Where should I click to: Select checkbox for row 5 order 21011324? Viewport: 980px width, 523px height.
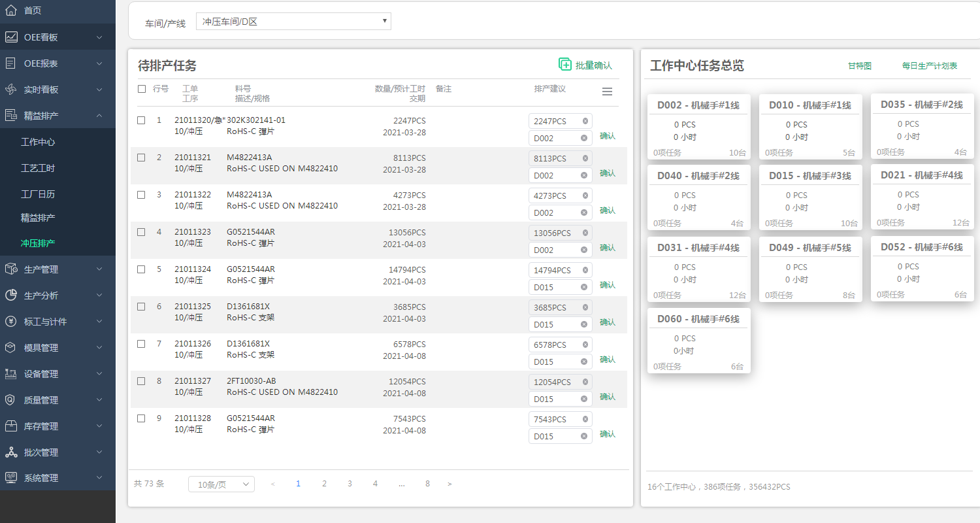[x=141, y=269]
